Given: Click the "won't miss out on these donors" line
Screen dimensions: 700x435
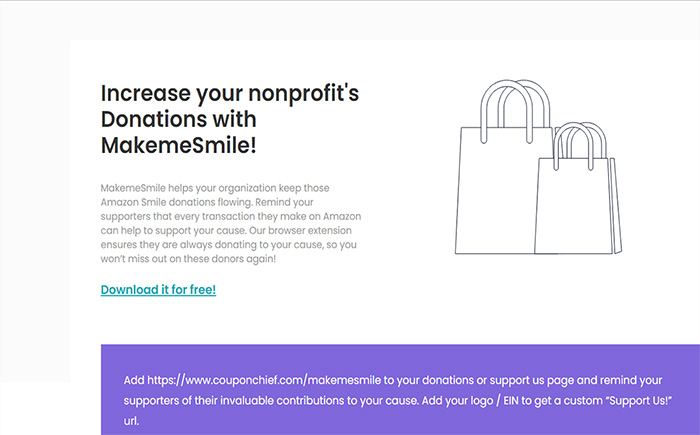Looking at the screenshot, I should (188, 259).
